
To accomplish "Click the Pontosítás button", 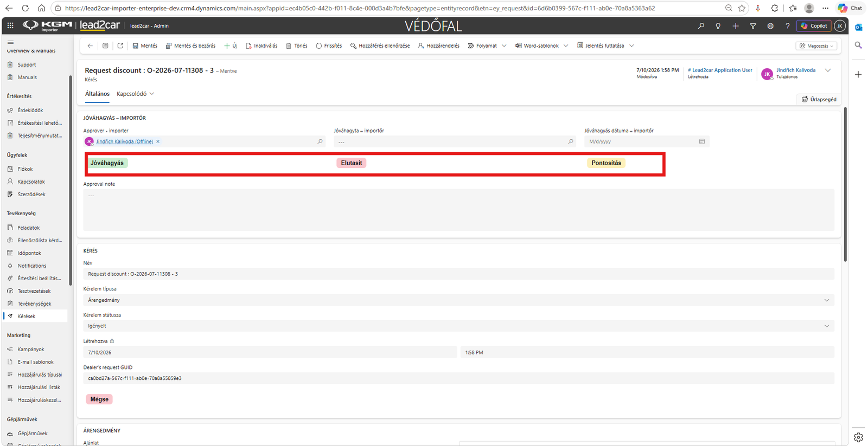I will coord(606,163).
